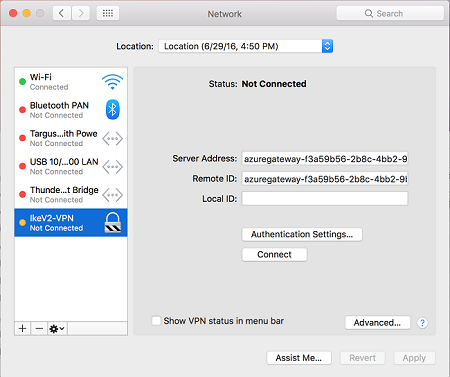Click the Local ID field
The width and height of the screenshot is (450, 377).
click(325, 199)
